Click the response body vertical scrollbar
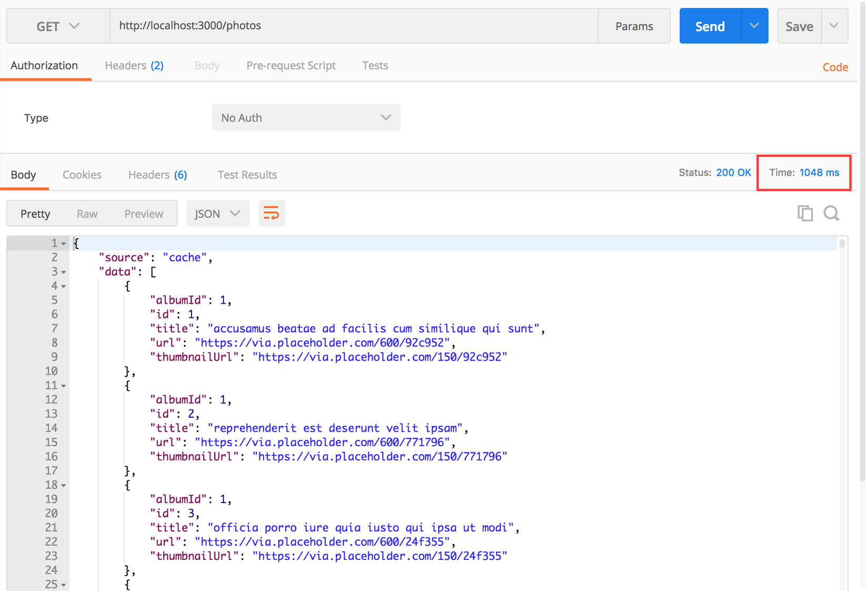Screen dimensions: 868x591 [x=842, y=244]
